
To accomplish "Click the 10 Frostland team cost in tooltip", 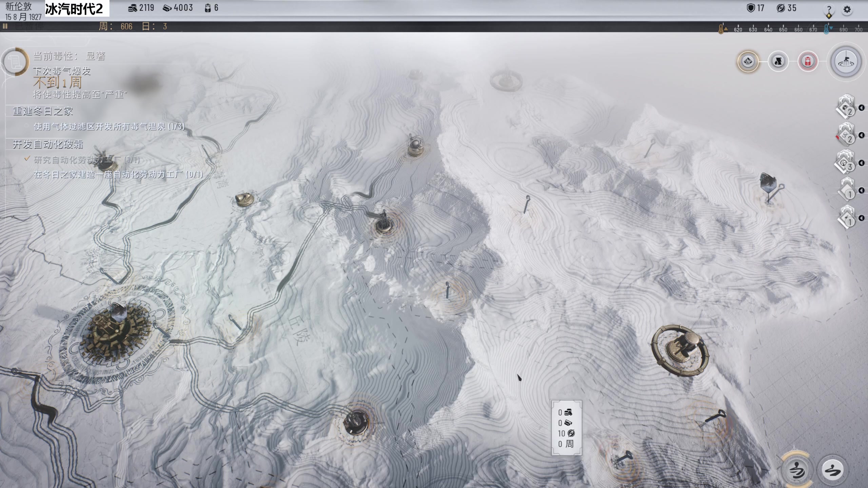I will [x=566, y=433].
